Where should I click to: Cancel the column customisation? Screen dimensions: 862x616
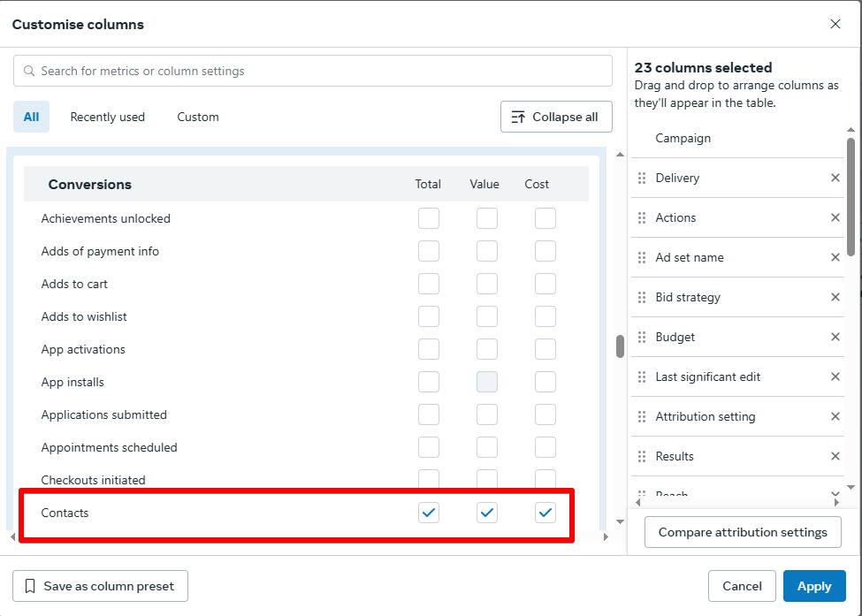(742, 586)
